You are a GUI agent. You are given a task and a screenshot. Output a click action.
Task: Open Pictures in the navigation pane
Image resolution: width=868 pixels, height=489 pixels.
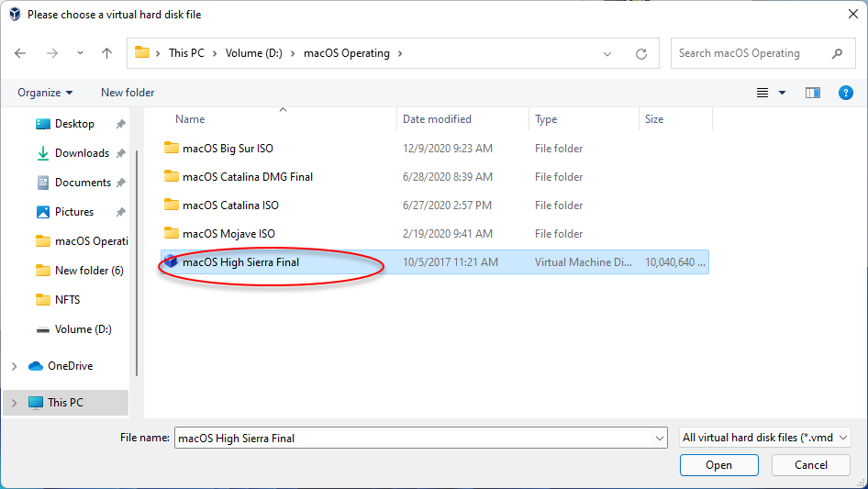coord(74,212)
